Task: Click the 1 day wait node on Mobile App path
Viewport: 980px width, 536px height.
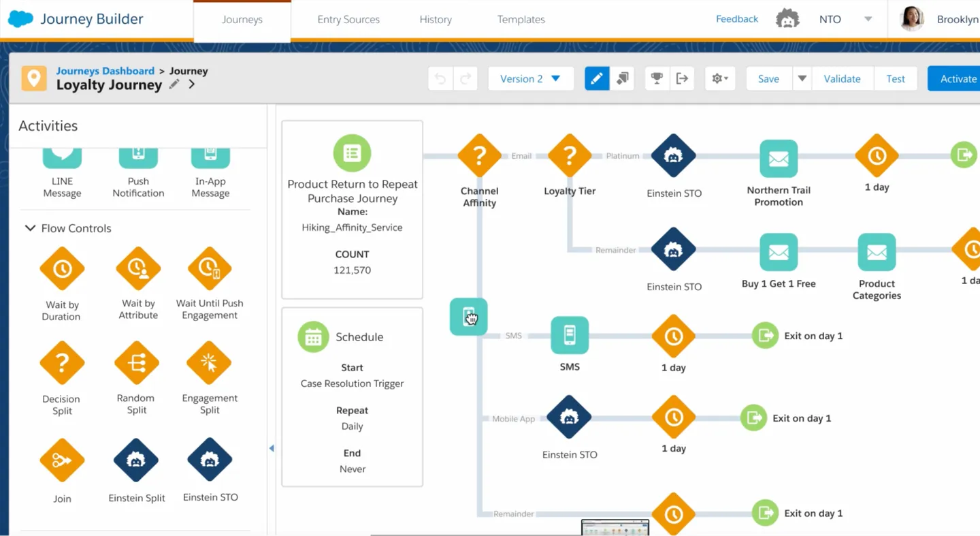Action: (x=674, y=417)
